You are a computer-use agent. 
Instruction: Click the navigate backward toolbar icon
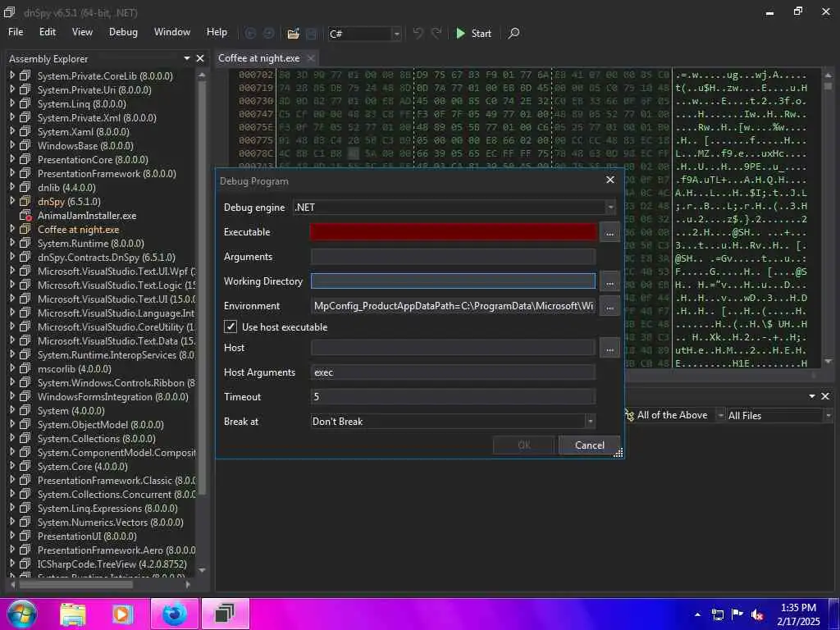click(250, 33)
